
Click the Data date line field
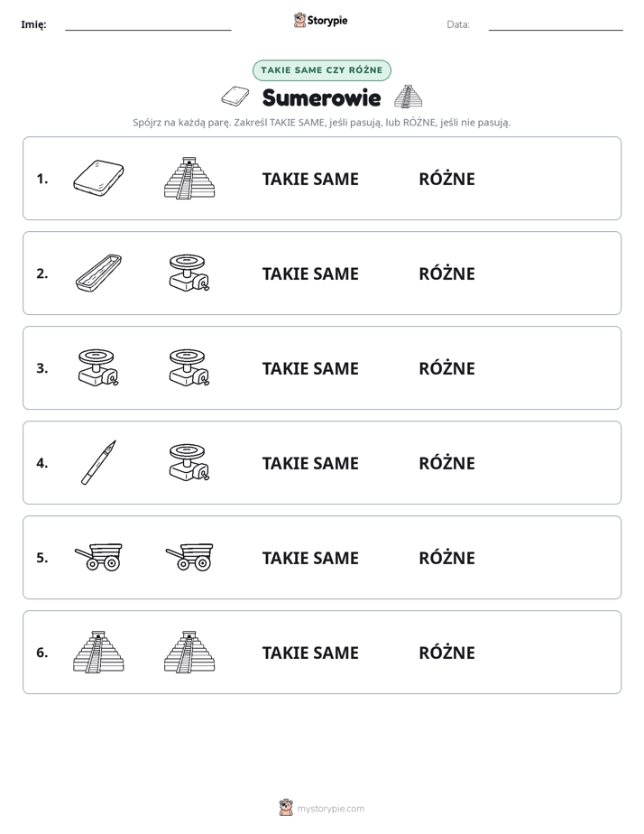click(556, 24)
